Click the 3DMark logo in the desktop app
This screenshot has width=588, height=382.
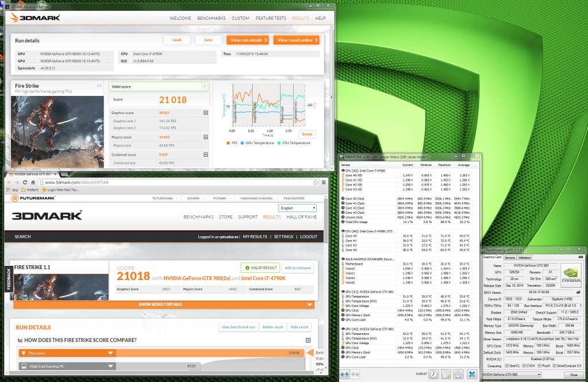35,17
